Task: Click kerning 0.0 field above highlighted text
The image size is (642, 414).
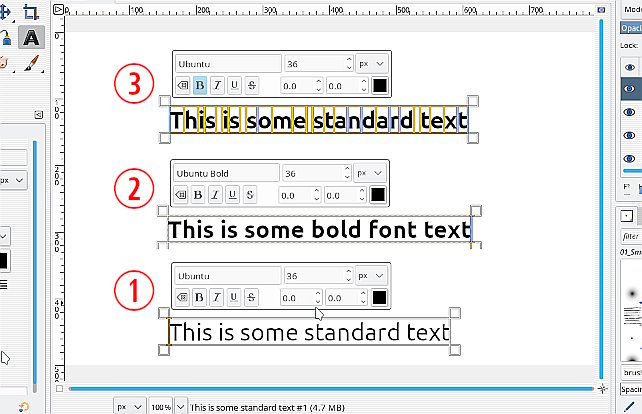Action: tap(298, 86)
